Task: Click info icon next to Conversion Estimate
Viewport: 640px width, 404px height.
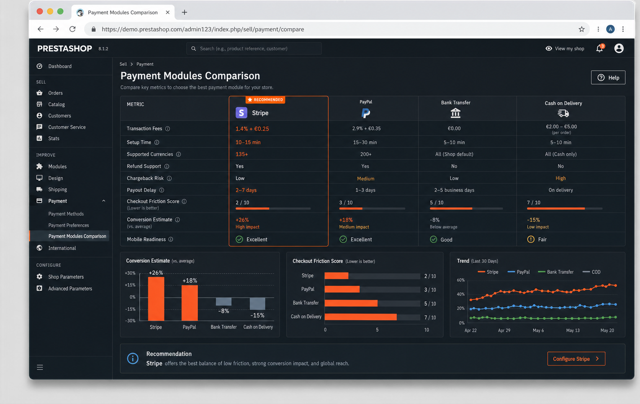Action: (178, 220)
